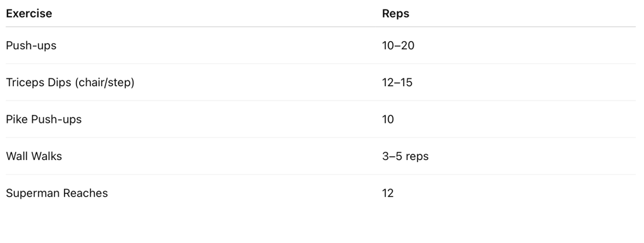Select the Push-ups exercise cell
The width and height of the screenshot is (644, 243).
tap(31, 46)
